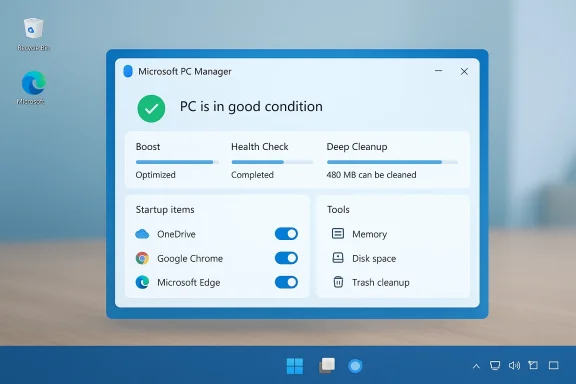Disable Google Chrome startup toggle

(286, 258)
